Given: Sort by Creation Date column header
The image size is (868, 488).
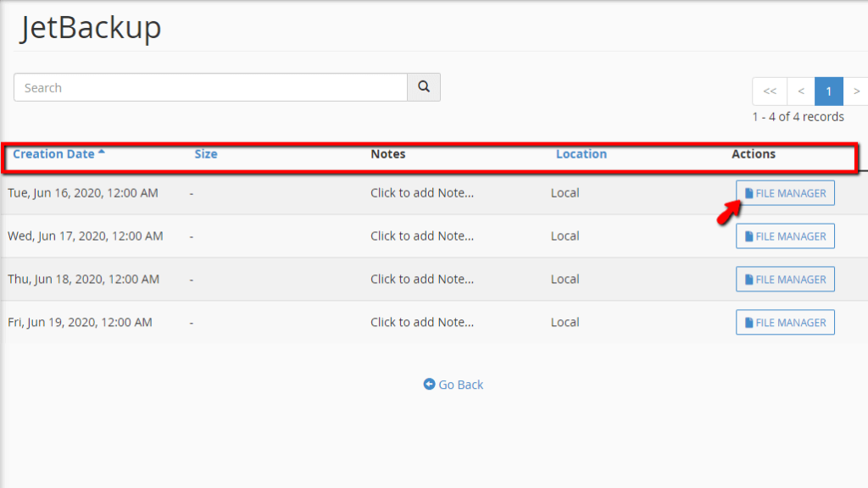Looking at the screenshot, I should click(x=53, y=154).
